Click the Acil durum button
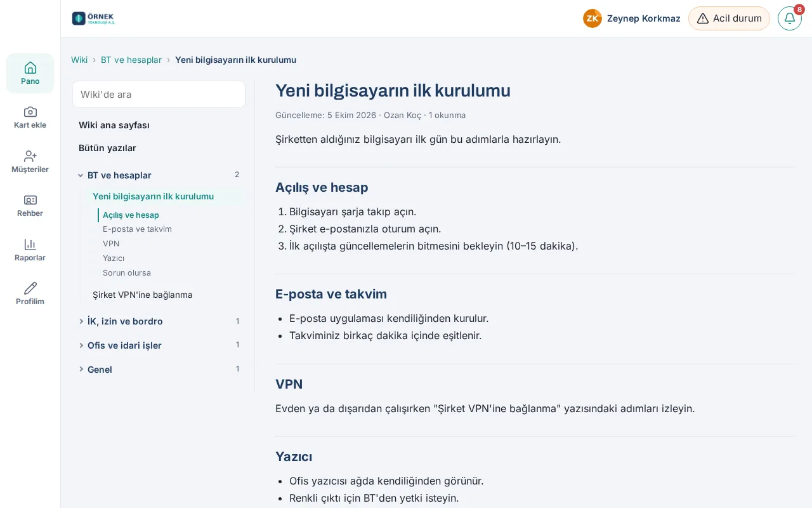This screenshot has width=812, height=508. tap(729, 18)
